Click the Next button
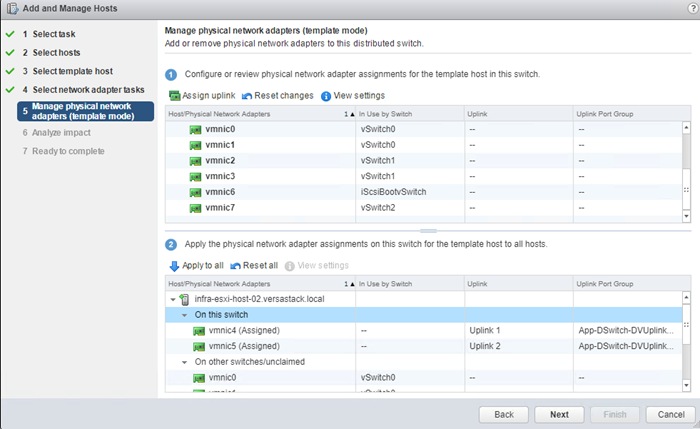Image resolution: width=700 pixels, height=429 pixels. tap(559, 414)
